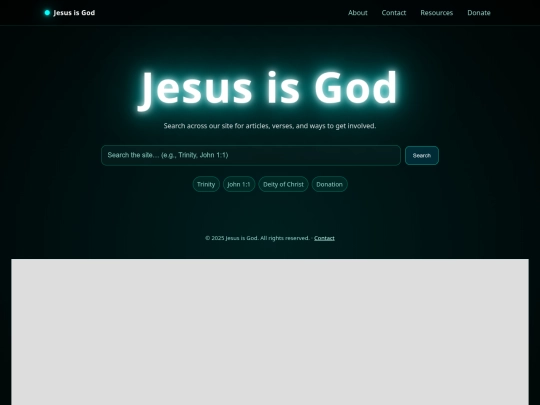Screen dimensions: 540x405
Task: Choose the John 1:1 suggestion chip
Action: click(x=239, y=184)
